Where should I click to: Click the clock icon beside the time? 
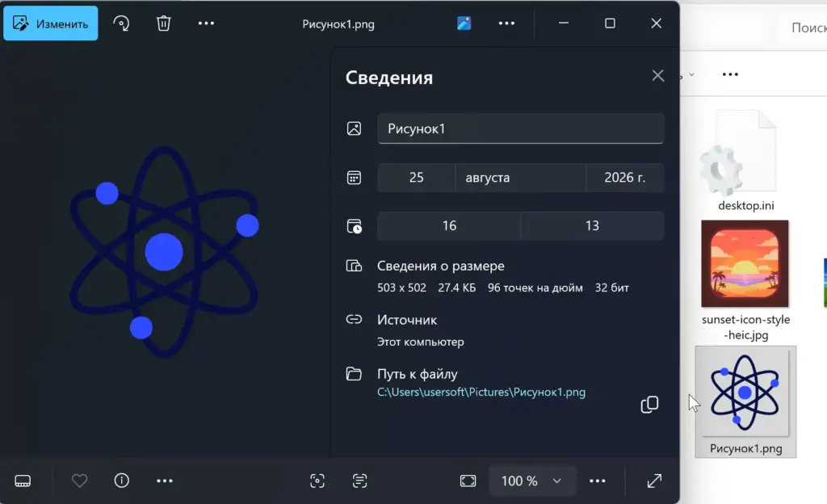354,225
